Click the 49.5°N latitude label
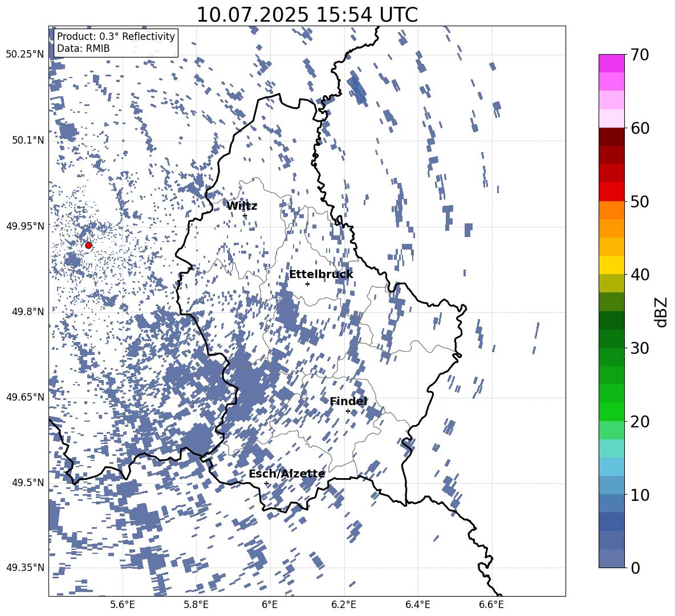 tap(29, 482)
